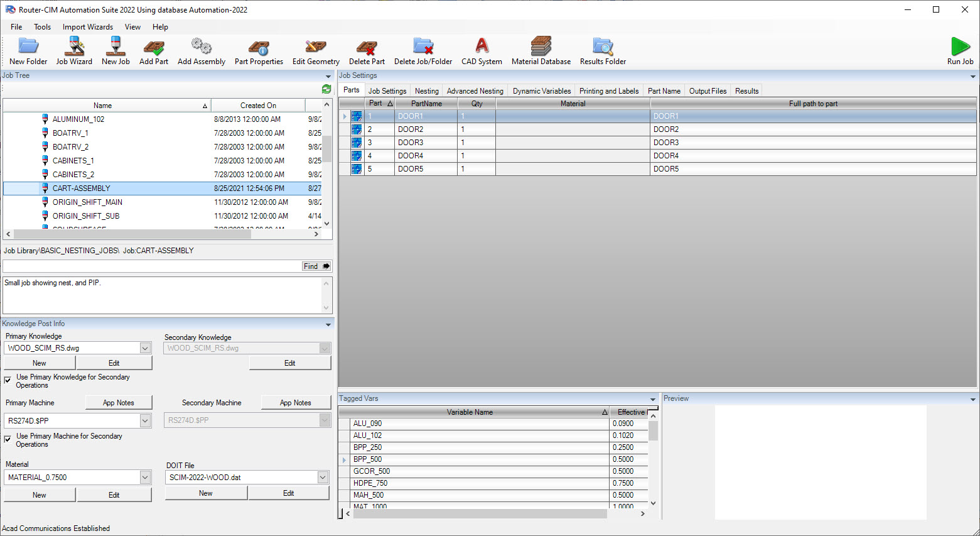Refresh the Job Tree list

(x=326, y=89)
